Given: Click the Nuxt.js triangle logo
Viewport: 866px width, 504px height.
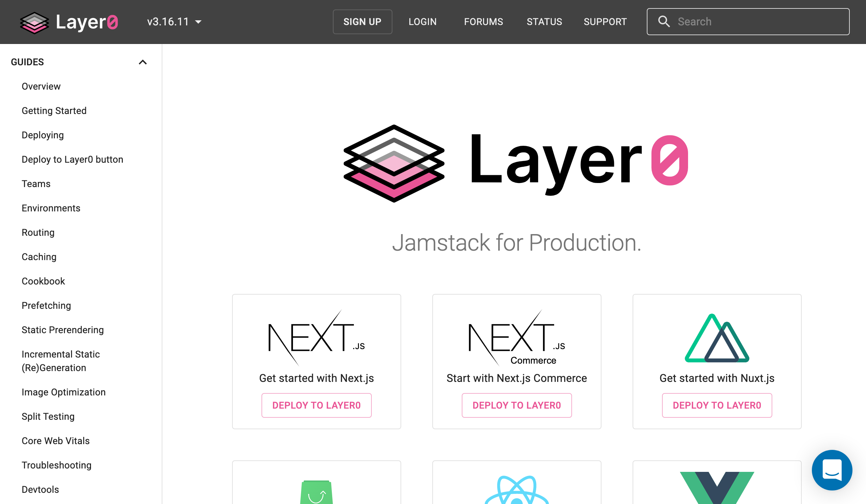Looking at the screenshot, I should [x=716, y=338].
